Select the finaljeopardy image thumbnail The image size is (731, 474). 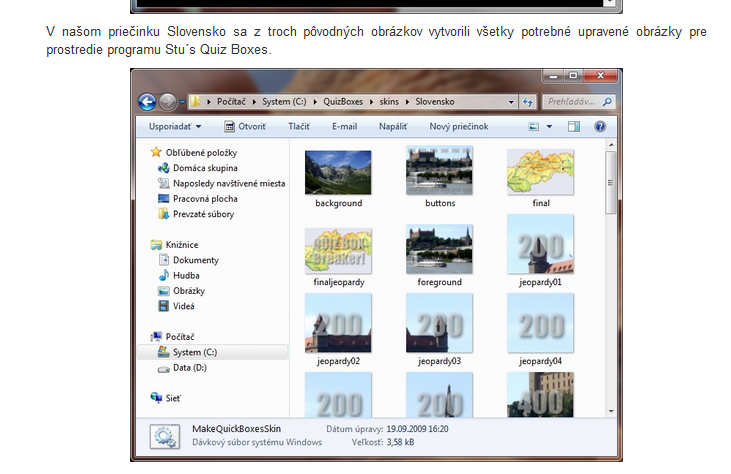click(338, 251)
